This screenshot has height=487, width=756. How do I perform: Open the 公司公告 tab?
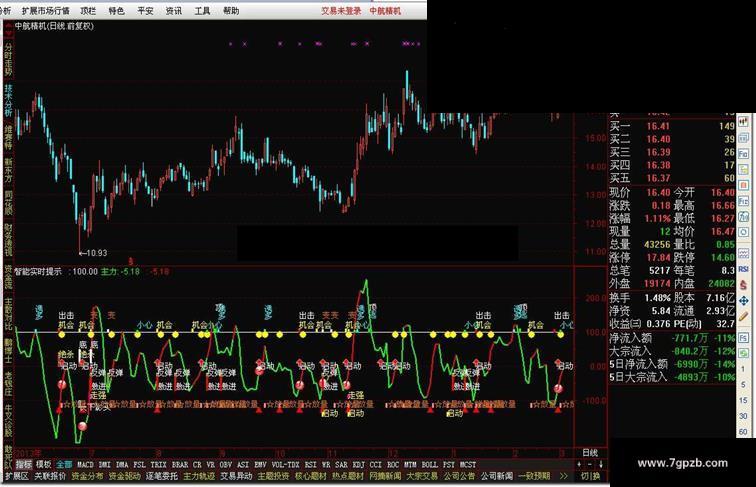click(x=459, y=476)
